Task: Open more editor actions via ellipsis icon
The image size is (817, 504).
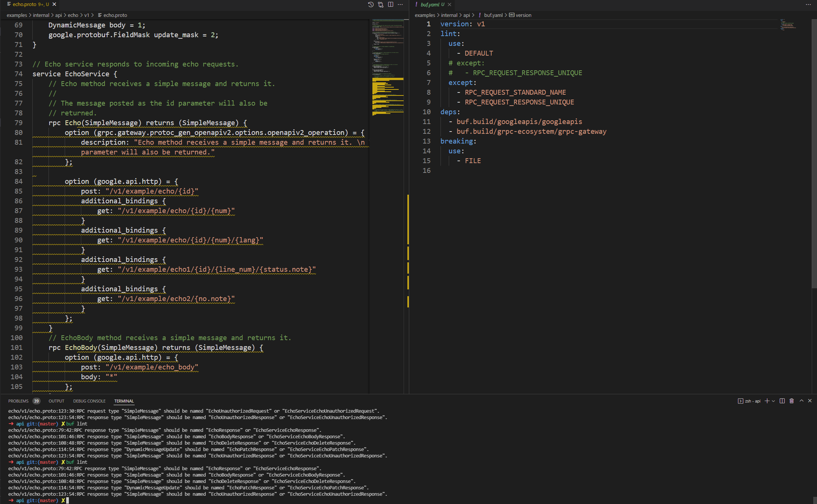Action: [x=400, y=5]
